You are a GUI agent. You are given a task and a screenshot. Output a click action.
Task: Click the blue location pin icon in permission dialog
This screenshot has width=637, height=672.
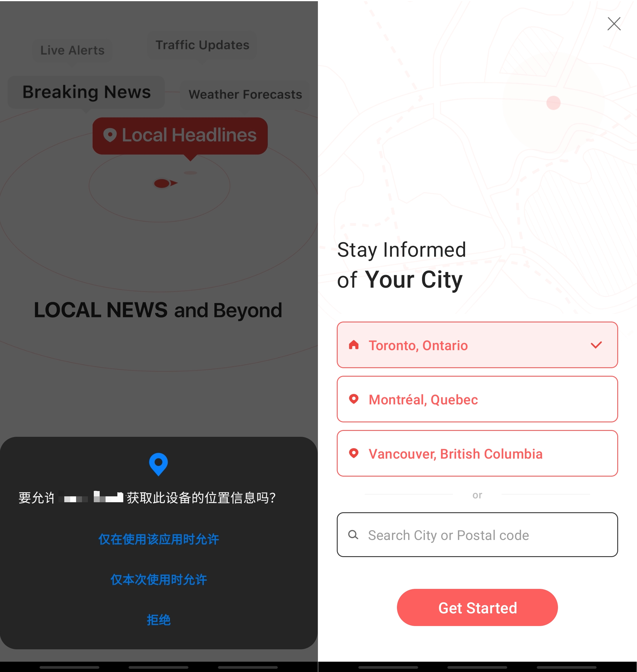(158, 463)
